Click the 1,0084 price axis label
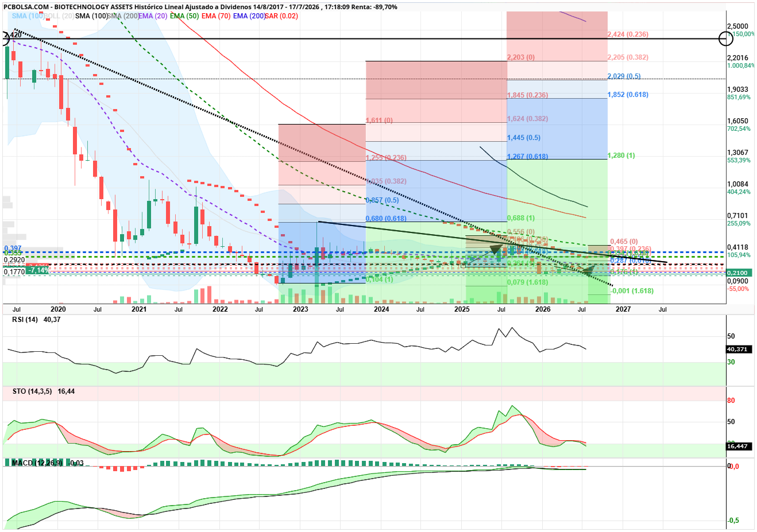The height and width of the screenshot is (532, 757). [737, 184]
